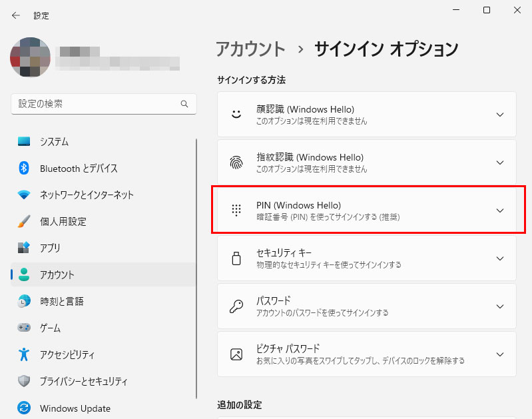This screenshot has height=419, width=532.
Task: Open セキュリティ キー option
Action: [x=366, y=258]
